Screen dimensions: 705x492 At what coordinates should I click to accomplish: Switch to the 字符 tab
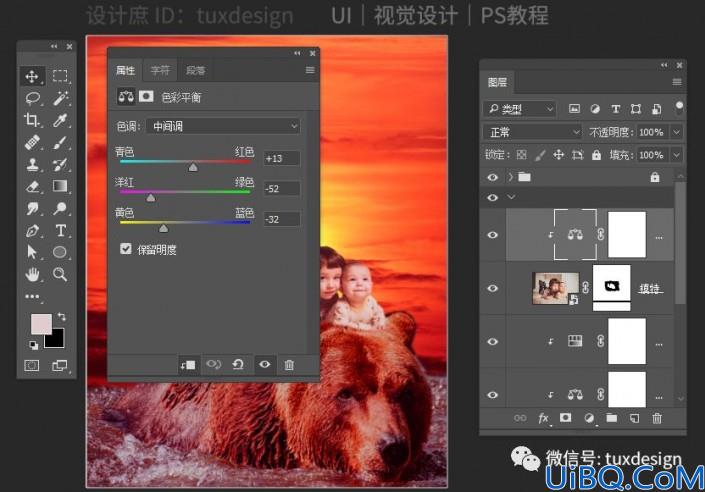pyautogui.click(x=160, y=70)
